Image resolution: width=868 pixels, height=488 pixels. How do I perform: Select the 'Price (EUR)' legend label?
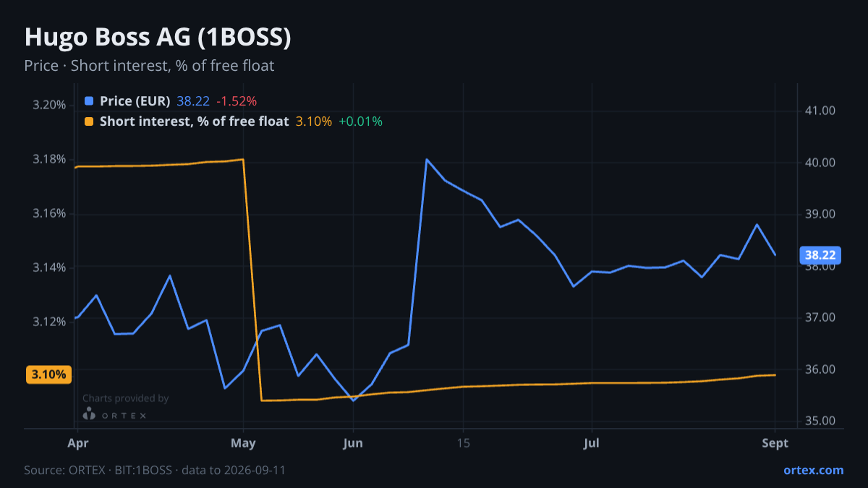pos(135,101)
